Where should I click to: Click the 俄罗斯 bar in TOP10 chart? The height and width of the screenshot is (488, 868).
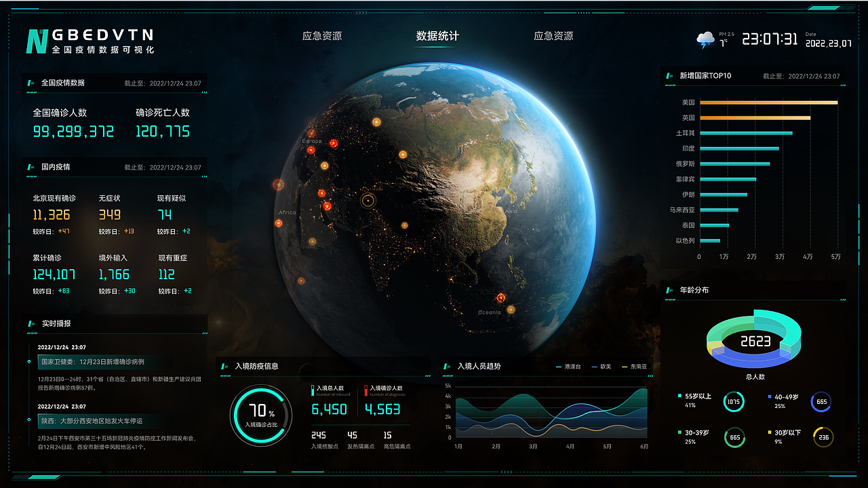tap(734, 164)
